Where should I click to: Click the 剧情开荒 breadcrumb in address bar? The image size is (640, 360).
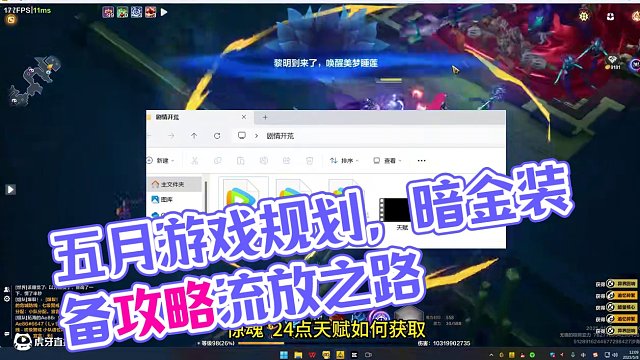coord(280,136)
